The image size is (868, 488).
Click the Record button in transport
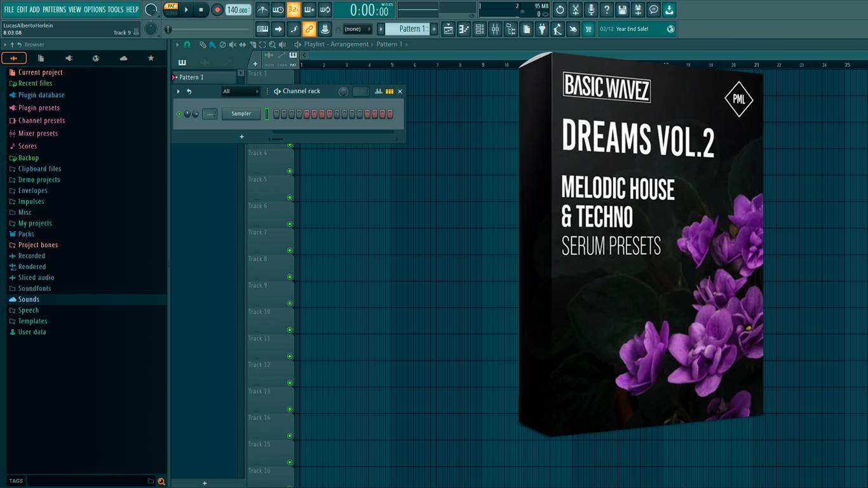coord(217,10)
